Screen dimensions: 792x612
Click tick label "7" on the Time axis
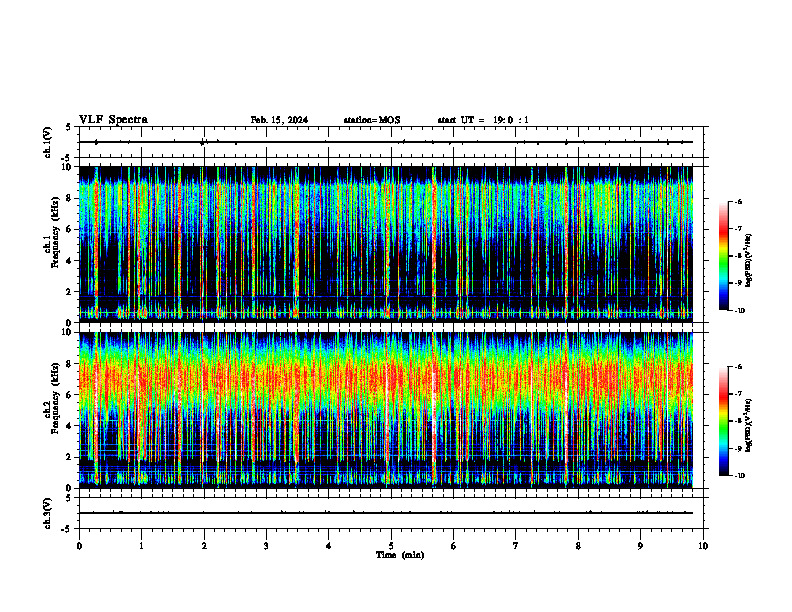click(x=516, y=546)
